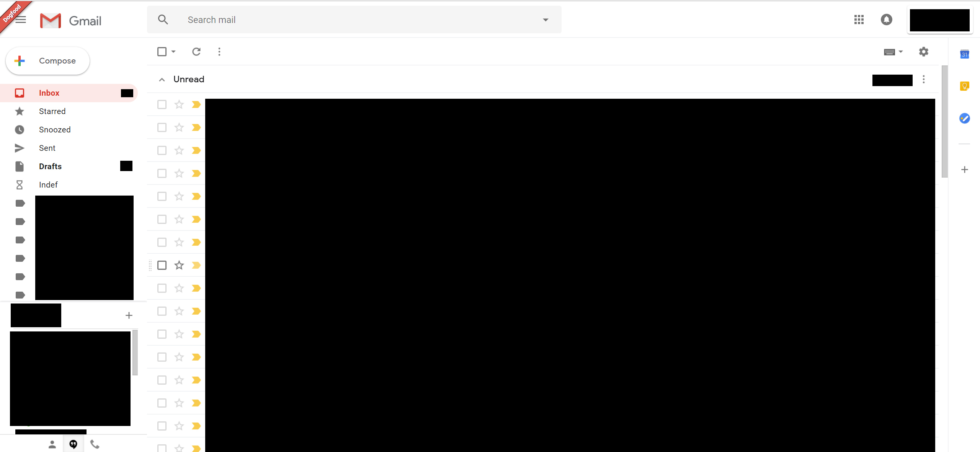
Task: Click the search mail input field
Action: [x=353, y=20]
